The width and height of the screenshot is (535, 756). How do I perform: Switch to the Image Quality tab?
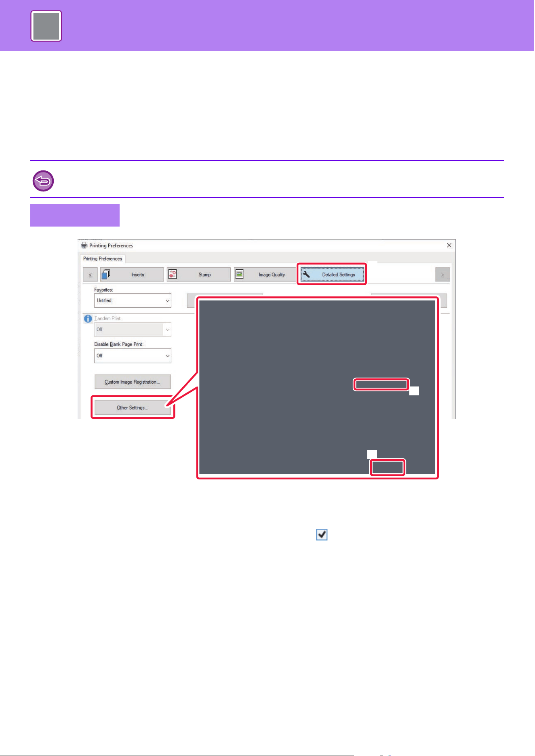coord(265,275)
